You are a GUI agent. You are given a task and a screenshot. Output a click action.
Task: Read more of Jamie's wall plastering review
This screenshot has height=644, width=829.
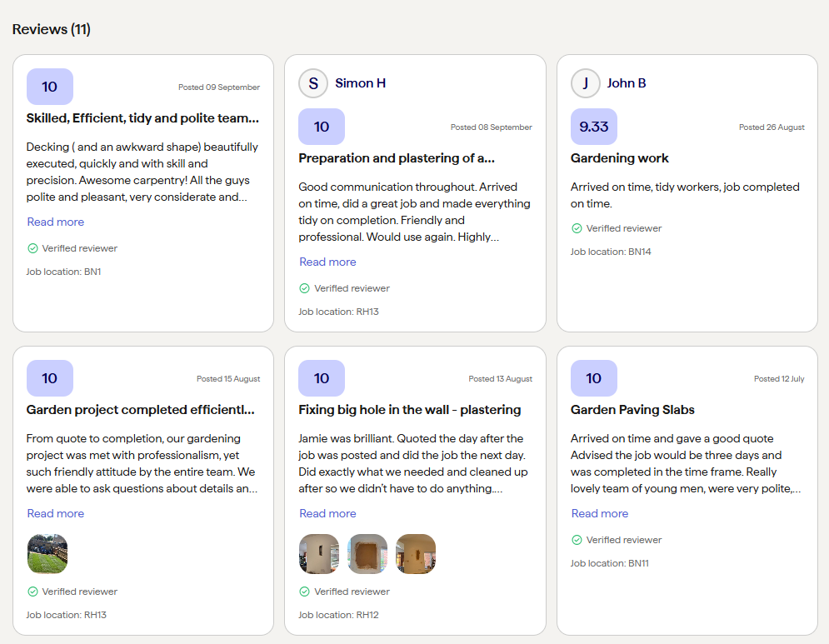coord(327,513)
